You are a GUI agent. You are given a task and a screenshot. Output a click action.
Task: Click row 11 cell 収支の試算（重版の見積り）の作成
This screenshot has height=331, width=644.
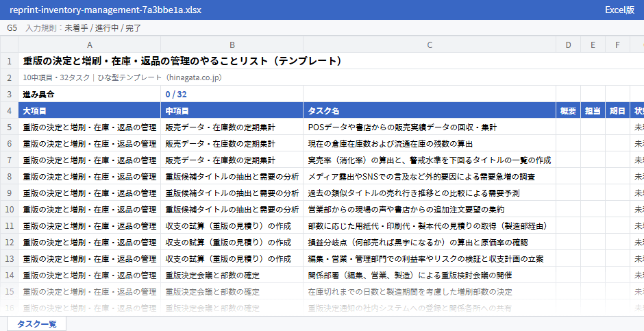click(x=232, y=225)
